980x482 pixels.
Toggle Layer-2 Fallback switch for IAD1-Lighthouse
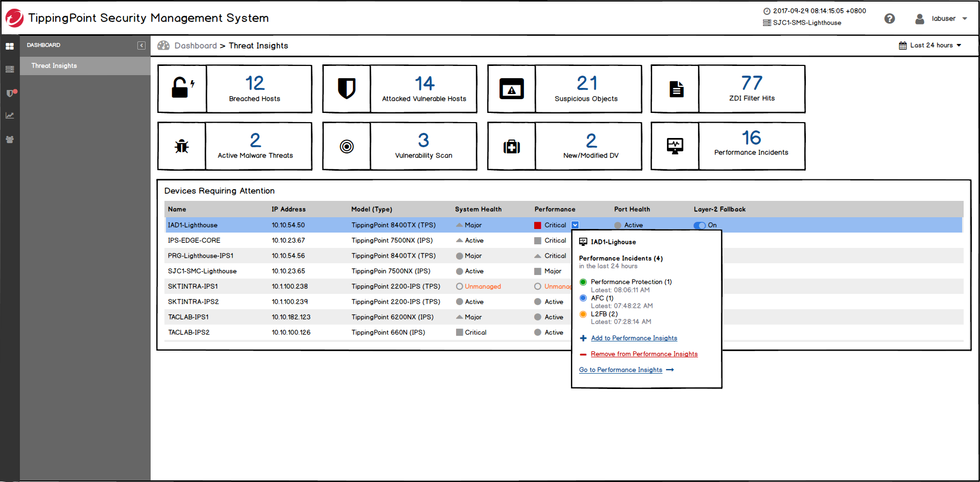(x=700, y=225)
